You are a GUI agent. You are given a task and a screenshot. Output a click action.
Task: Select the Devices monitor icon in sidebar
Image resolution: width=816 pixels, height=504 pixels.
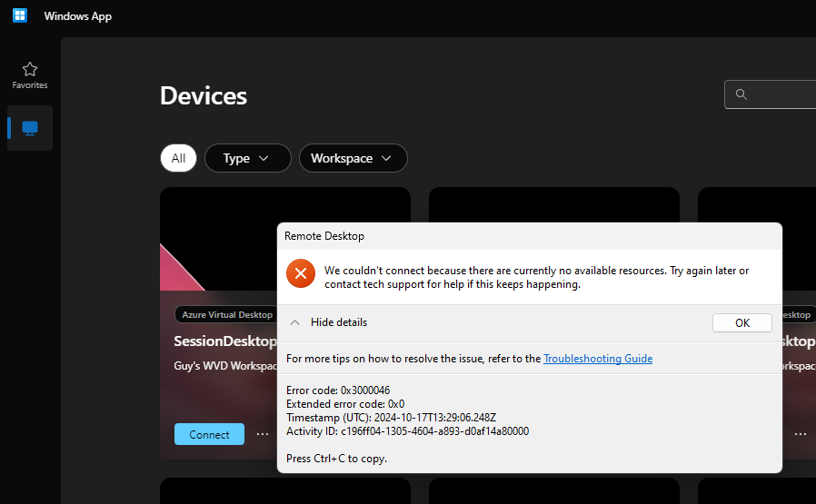(x=30, y=128)
